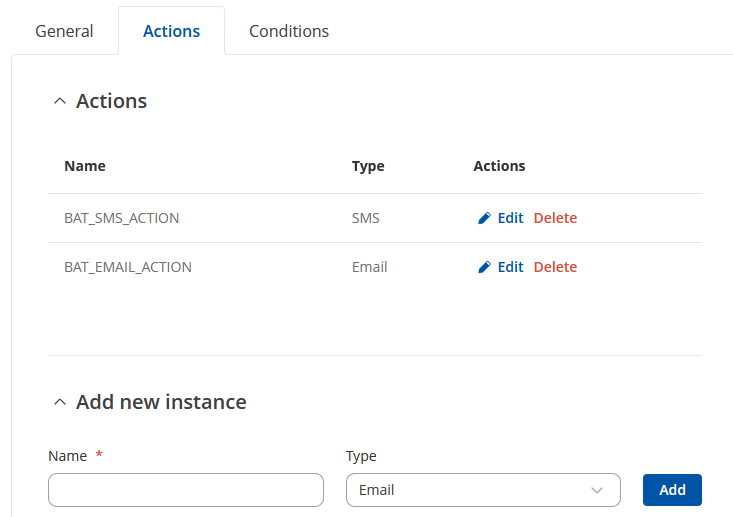This screenshot has height=517, width=733.
Task: Click the Edit text link for BAT_SMS_ACTION
Action: [x=510, y=218]
